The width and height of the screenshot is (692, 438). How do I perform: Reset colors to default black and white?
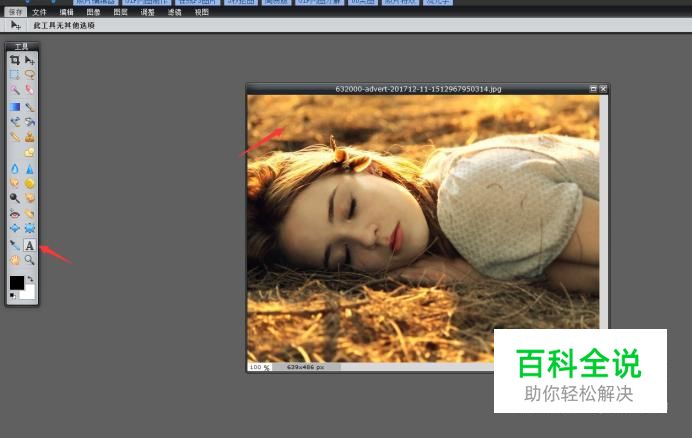coord(12,296)
